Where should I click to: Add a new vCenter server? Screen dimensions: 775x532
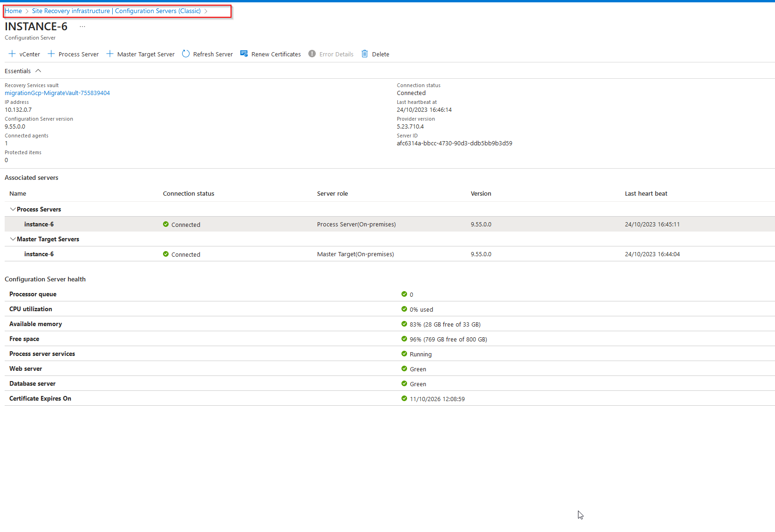[24, 54]
